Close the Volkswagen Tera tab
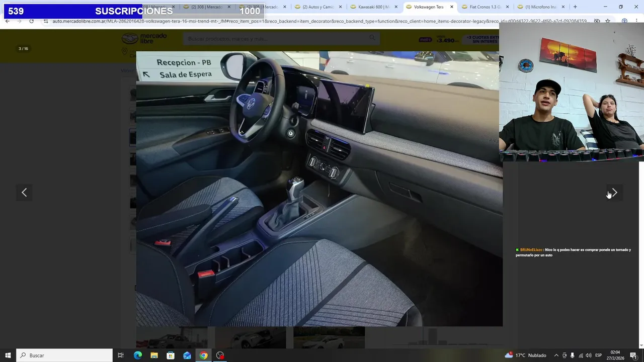Image resolution: width=644 pixels, height=362 pixels. point(451,7)
